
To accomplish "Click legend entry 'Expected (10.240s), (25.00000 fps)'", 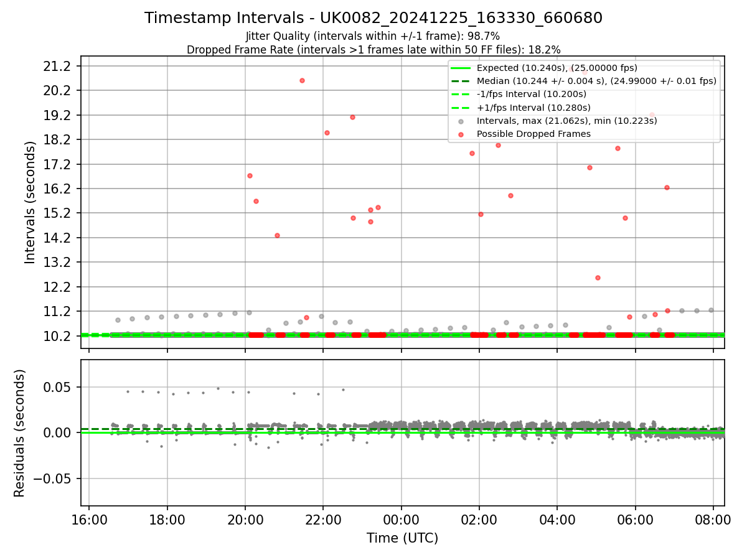I will (x=557, y=68).
